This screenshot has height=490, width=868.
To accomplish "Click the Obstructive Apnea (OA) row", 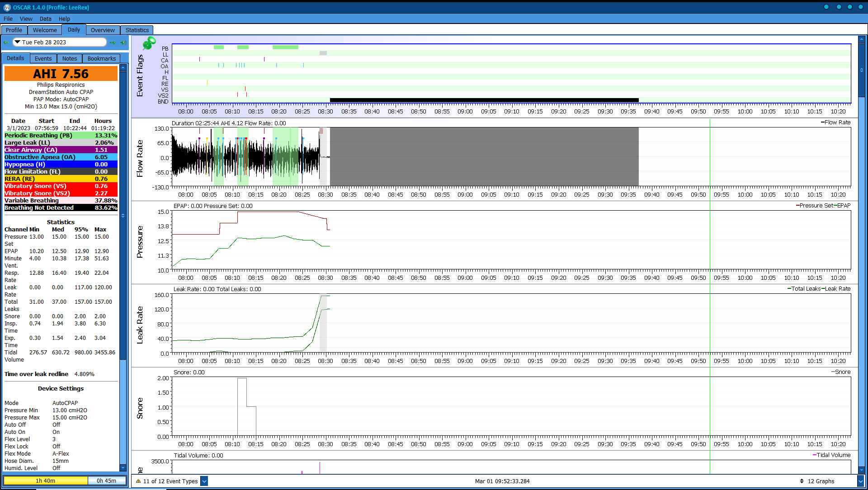I will (x=61, y=157).
